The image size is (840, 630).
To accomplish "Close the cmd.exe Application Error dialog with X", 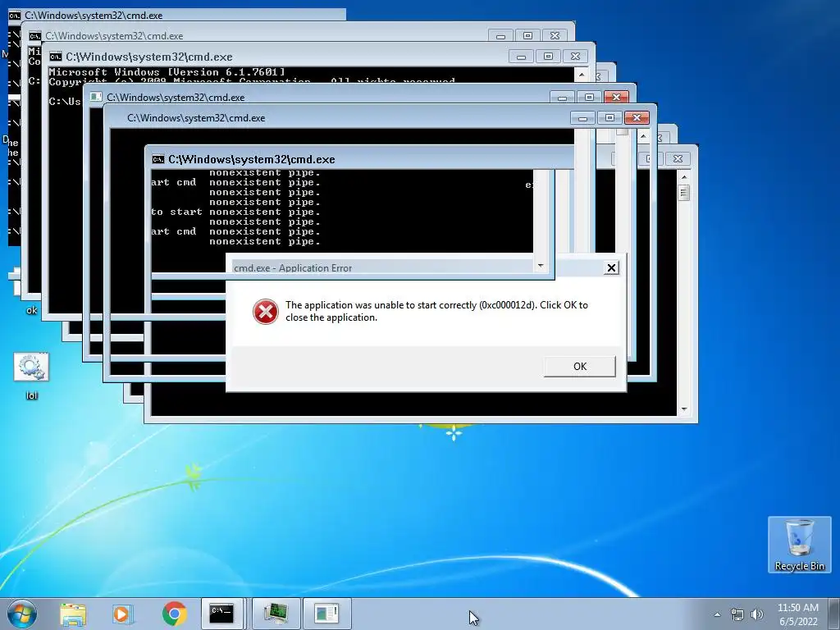I will click(611, 268).
